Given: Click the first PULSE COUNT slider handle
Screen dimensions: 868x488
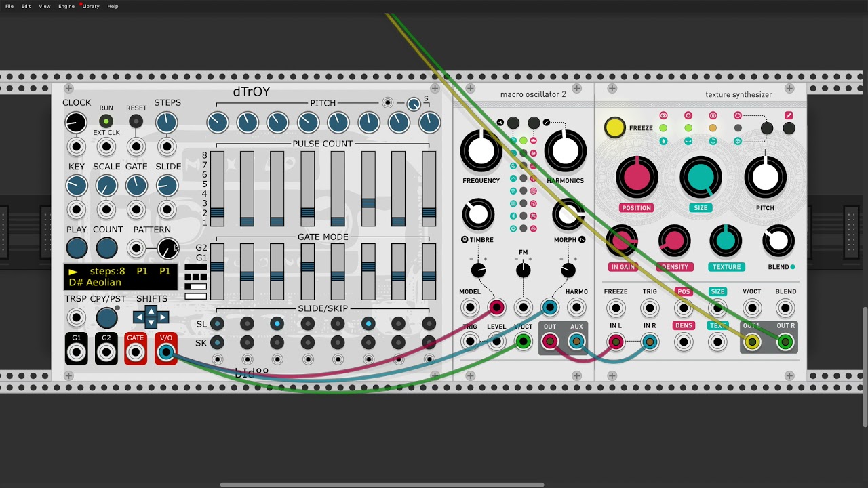Looking at the screenshot, I should tap(217, 212).
